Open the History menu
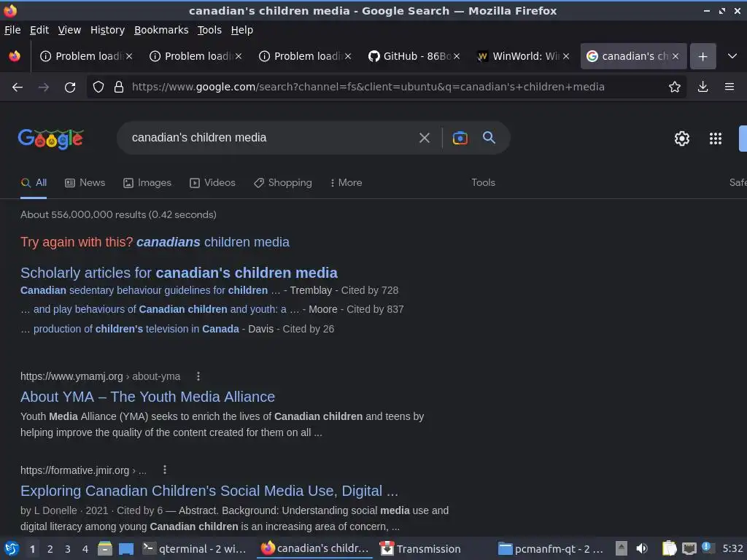Screen dimensions: 747x560 108,30
